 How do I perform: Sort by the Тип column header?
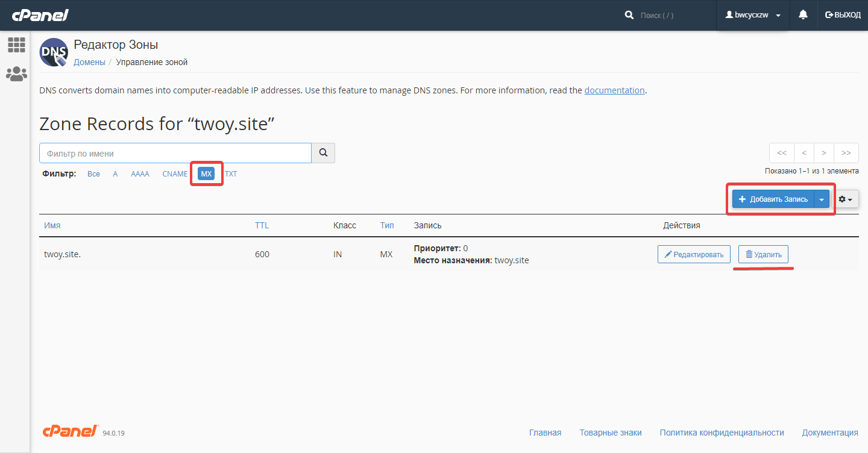click(387, 225)
